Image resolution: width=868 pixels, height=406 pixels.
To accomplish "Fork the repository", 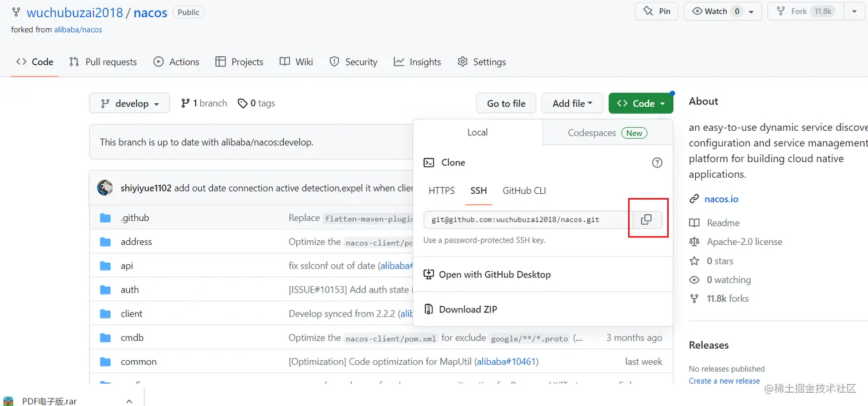I will coord(805,11).
